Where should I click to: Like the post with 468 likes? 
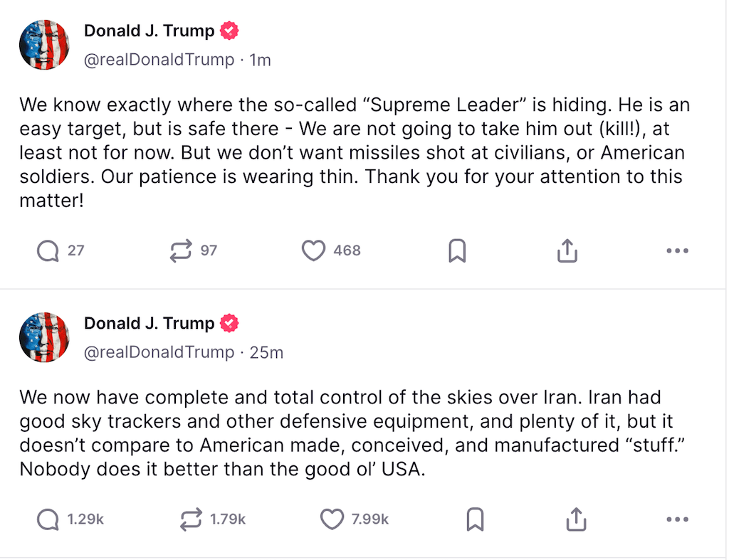313,250
